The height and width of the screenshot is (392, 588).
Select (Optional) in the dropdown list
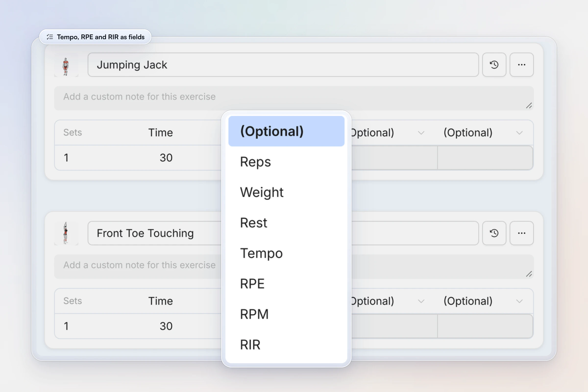pos(286,131)
